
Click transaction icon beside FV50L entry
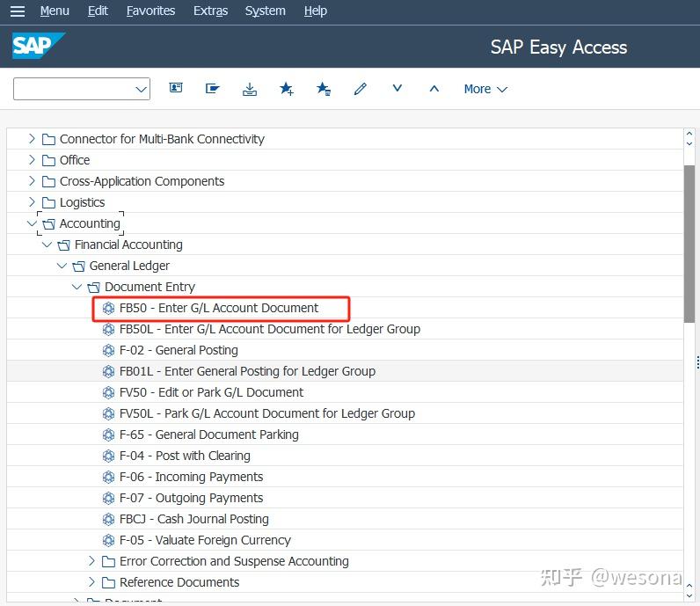(108, 414)
